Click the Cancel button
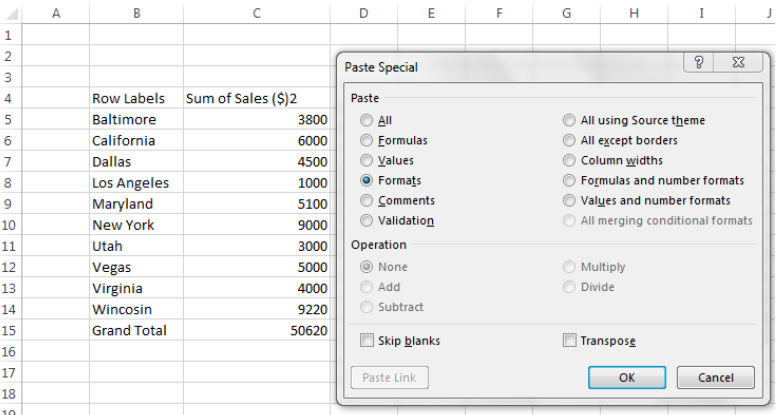 [x=716, y=378]
